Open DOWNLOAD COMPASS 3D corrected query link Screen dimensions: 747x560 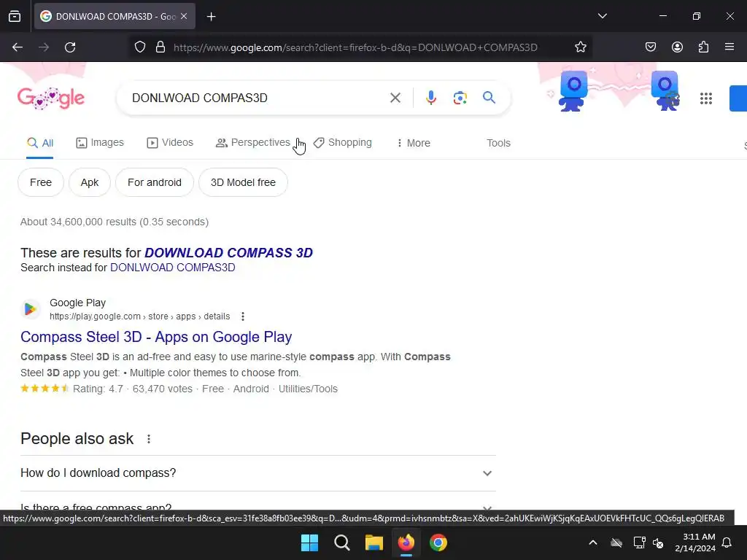click(228, 252)
